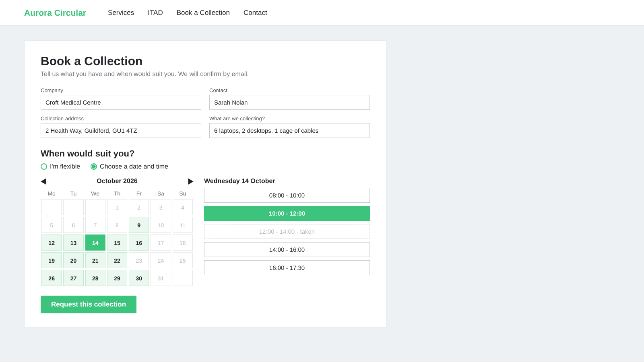The image size is (644, 362).
Task: Click the October 2026 month heading
Action: click(x=117, y=181)
